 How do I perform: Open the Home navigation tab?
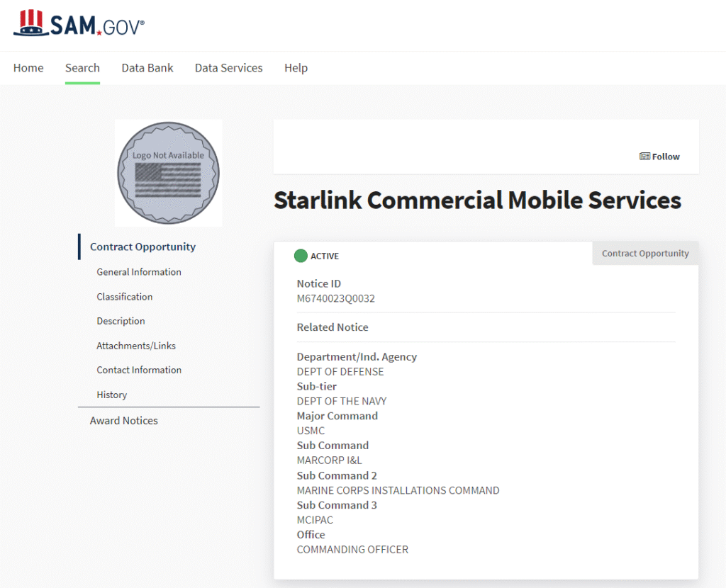click(x=28, y=68)
